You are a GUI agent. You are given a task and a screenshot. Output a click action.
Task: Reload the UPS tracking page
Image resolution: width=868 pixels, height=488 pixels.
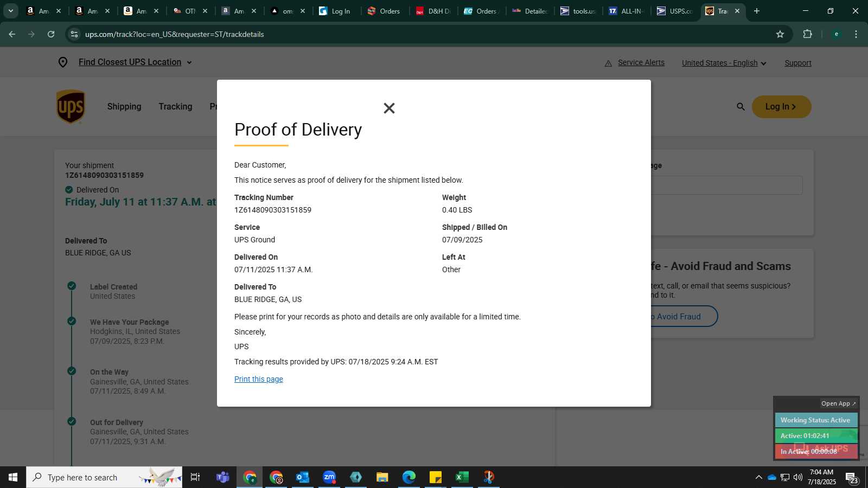(x=51, y=34)
